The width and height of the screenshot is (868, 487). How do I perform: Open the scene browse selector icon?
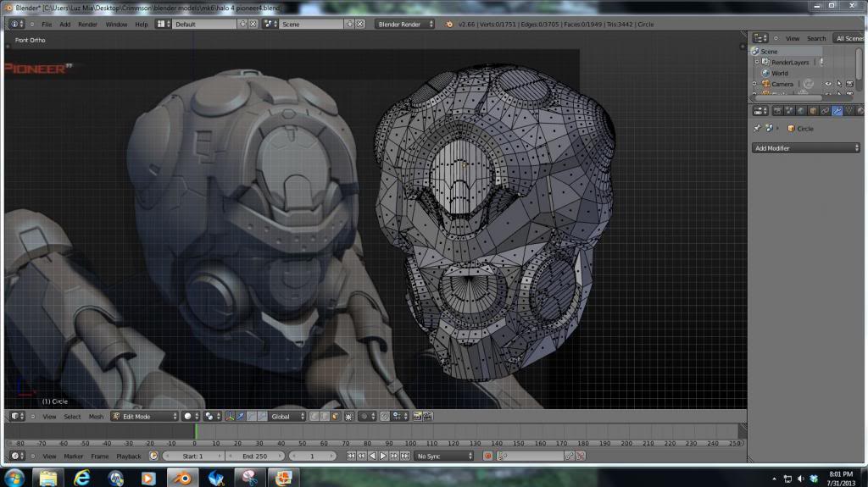click(270, 25)
